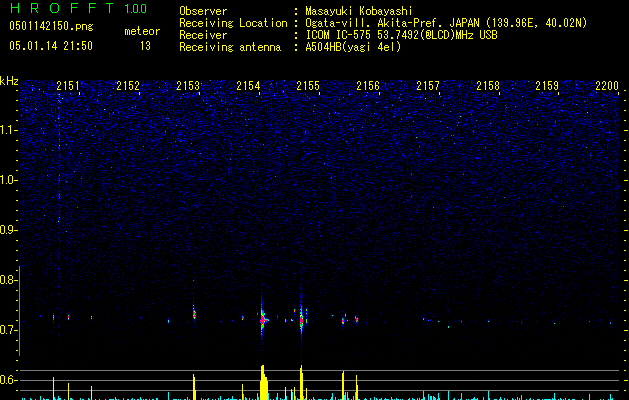Click the ICOM IC-575 receiver description
This screenshot has width=629, height=400.
(401, 35)
